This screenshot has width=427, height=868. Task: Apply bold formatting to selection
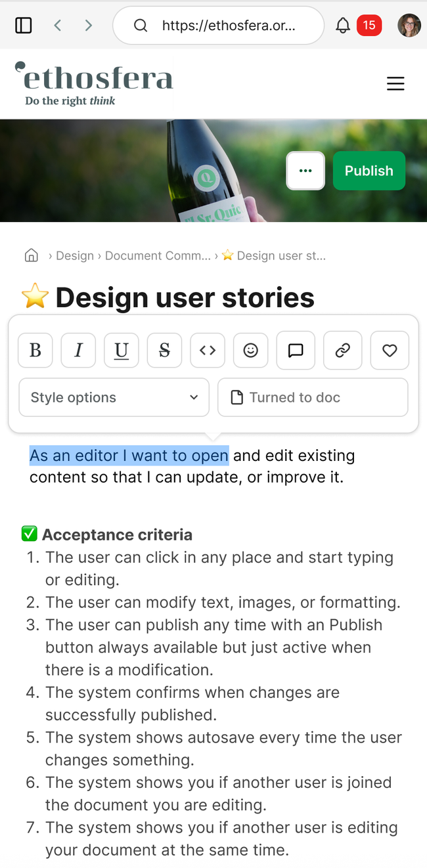point(35,350)
